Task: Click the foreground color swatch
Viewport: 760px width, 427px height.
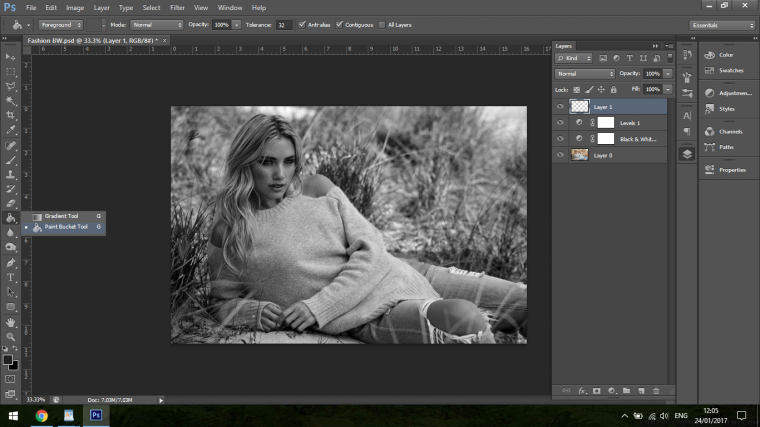Action: (7, 360)
